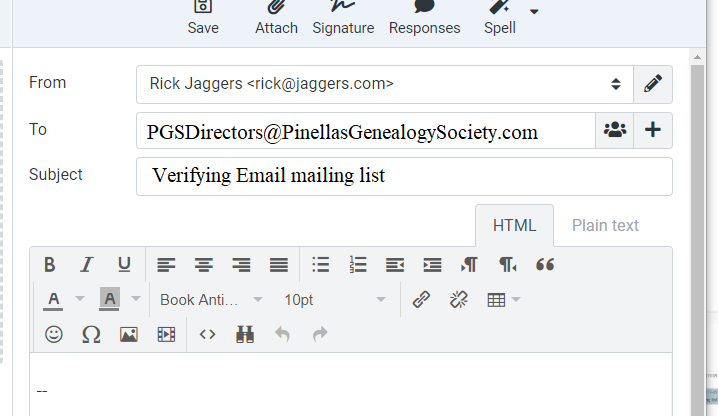718x416 pixels.
Task: Open the 10pt font size dropdown
Action: tap(334, 300)
